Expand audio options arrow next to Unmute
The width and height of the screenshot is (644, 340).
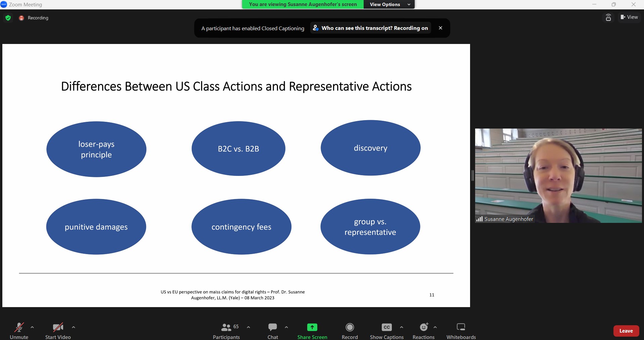click(32, 327)
